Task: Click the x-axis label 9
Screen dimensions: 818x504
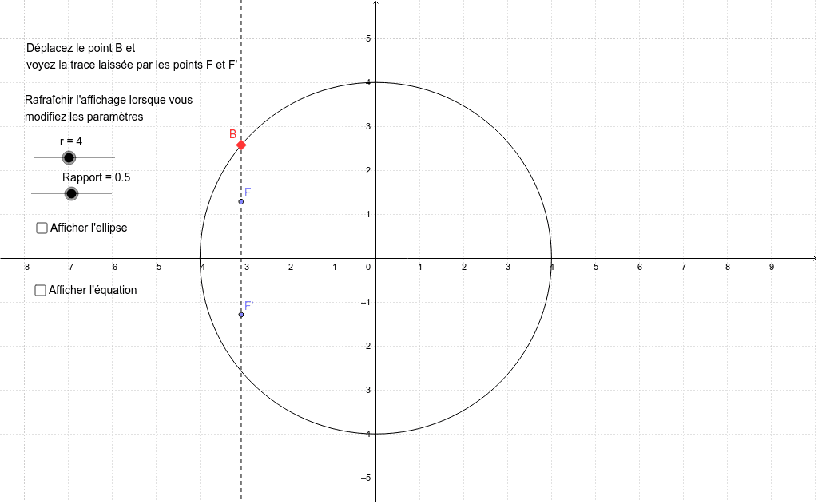Action: click(772, 267)
